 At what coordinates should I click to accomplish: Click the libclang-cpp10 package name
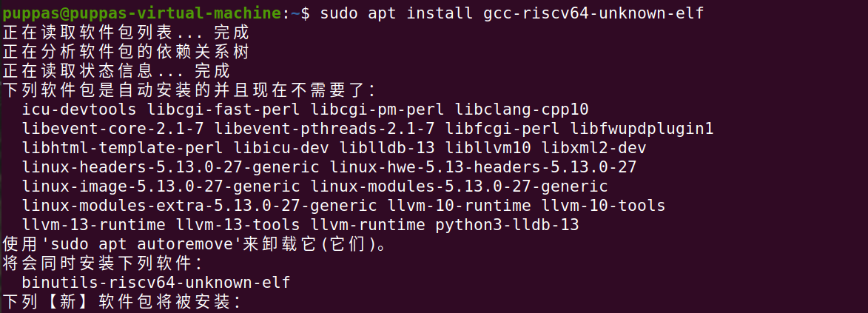click(x=522, y=110)
